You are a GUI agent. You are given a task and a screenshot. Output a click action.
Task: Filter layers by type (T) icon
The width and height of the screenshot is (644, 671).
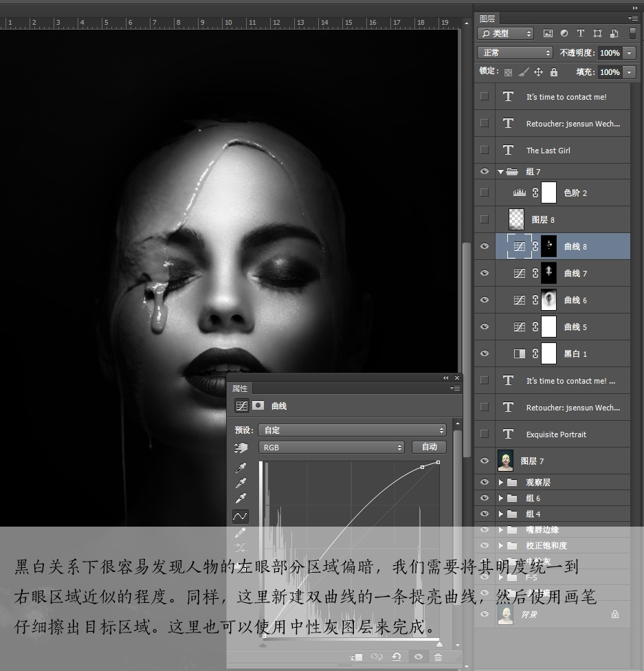580,34
